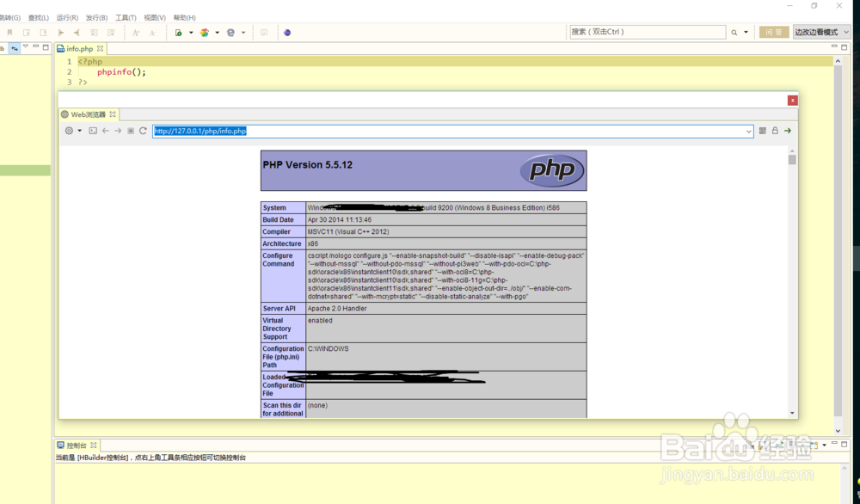Click the 'PHP Version 5.5.12' heading
The image size is (860, 504).
click(308, 164)
